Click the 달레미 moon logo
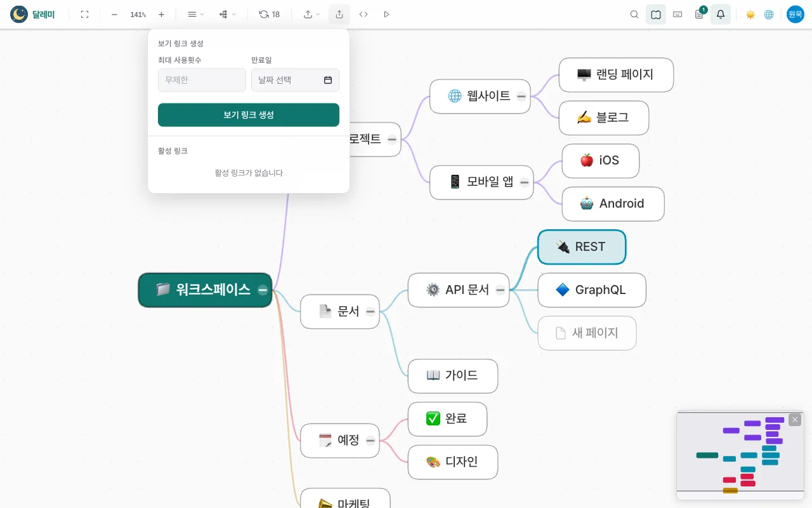 pyautogui.click(x=19, y=14)
